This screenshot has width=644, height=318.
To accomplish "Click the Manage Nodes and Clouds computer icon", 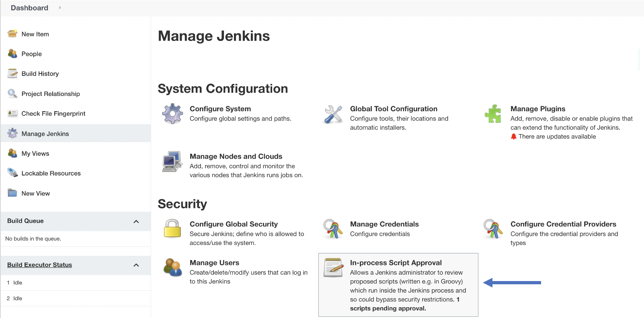I will tap(172, 161).
